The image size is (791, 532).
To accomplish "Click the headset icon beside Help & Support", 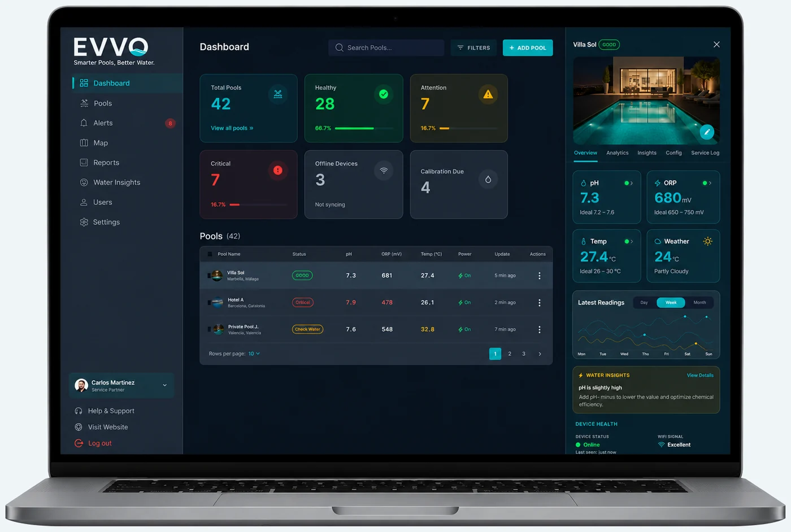I will [79, 411].
